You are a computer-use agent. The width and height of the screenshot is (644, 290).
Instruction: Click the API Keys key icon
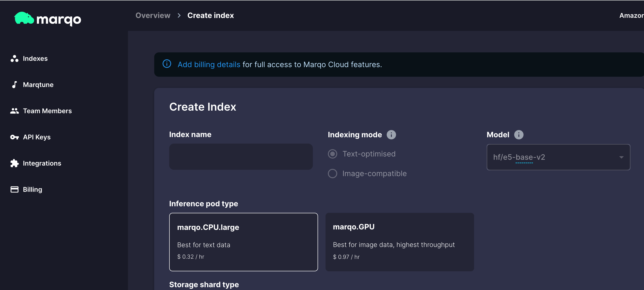tap(15, 137)
